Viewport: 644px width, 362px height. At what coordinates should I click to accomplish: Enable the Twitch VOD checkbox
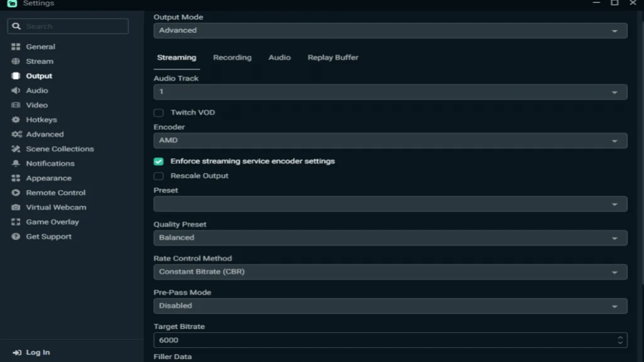(158, 113)
